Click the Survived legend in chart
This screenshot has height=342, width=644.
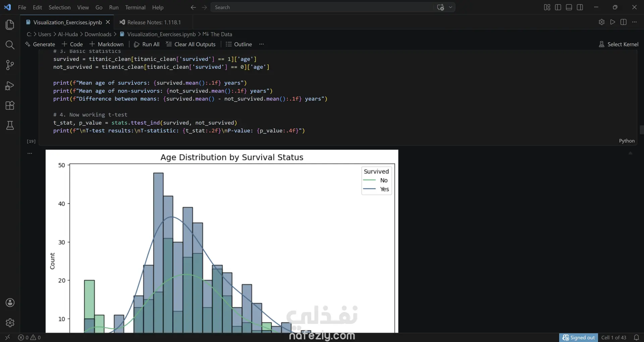(x=376, y=180)
